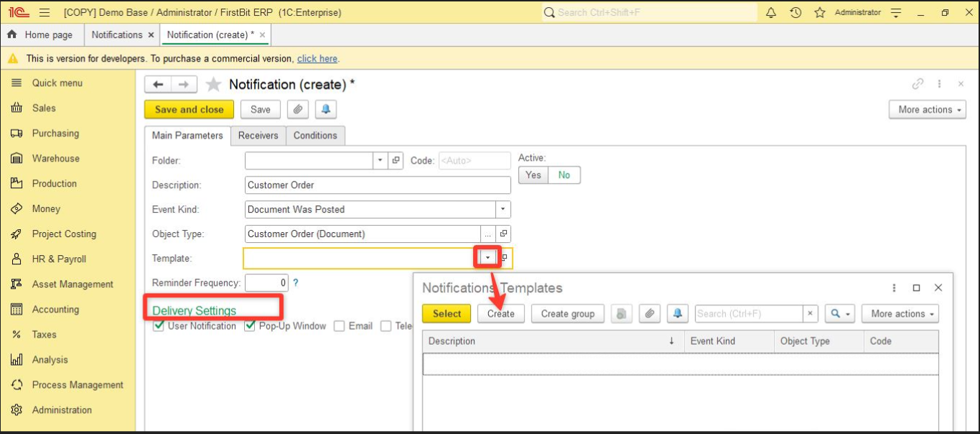Screen dimensions: 980x434
Task: Toggle the User Notification checkbox
Action: 159,325
